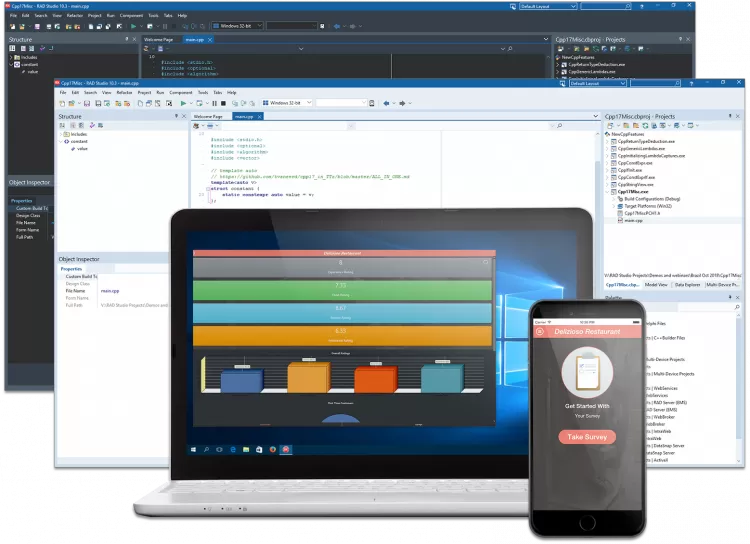This screenshot has width=750, height=544.
Task: Select the main.cpp file icon in Projects
Action: pos(618,220)
